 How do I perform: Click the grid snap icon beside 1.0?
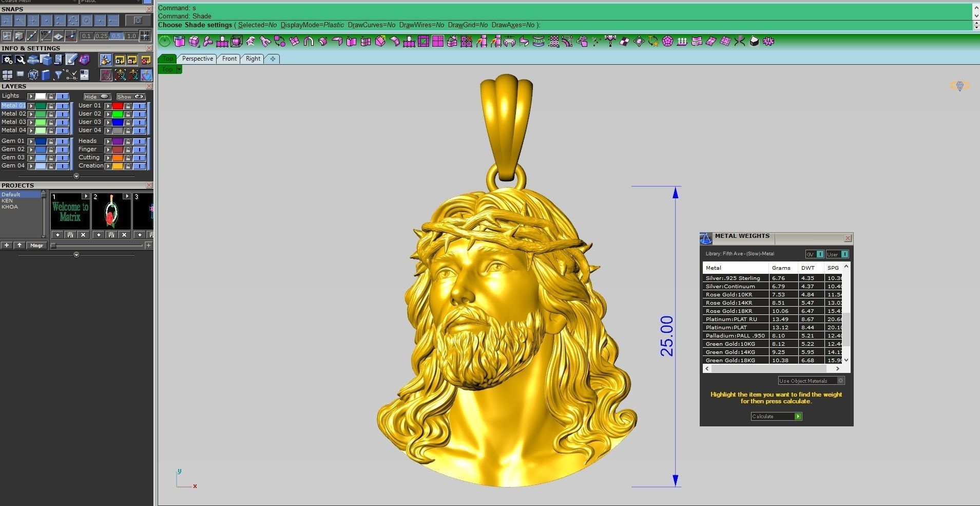[145, 35]
